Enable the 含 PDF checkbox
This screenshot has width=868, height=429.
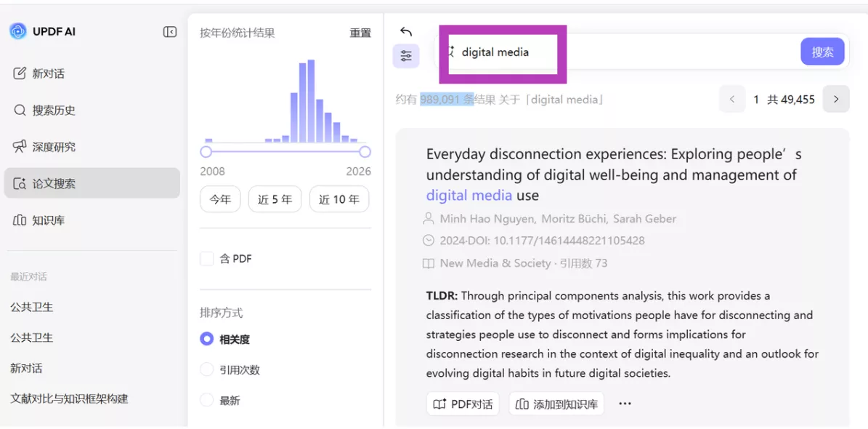[207, 259]
